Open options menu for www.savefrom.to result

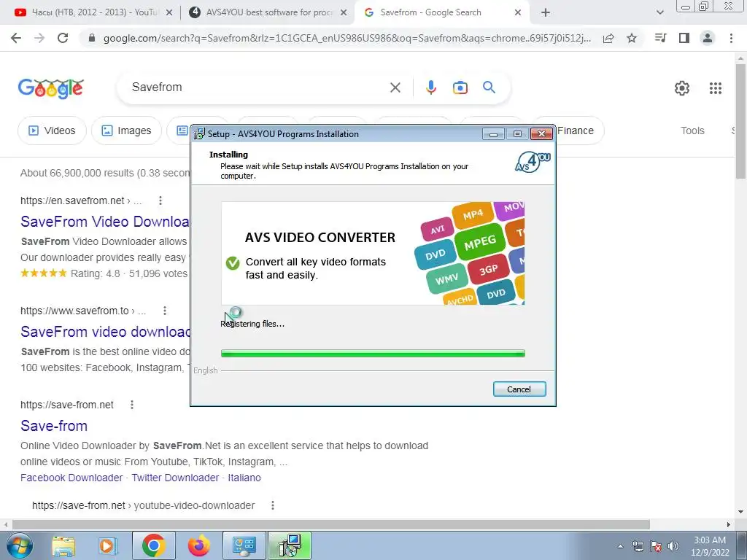(x=165, y=311)
